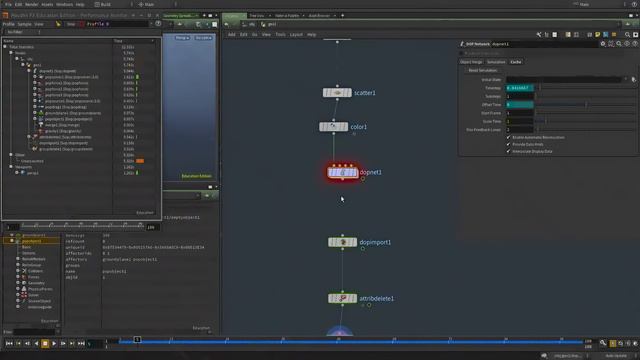Screen dimensions: 640x360
Task: Open the Sample menu of the Performance Monitor
Action: point(24,24)
